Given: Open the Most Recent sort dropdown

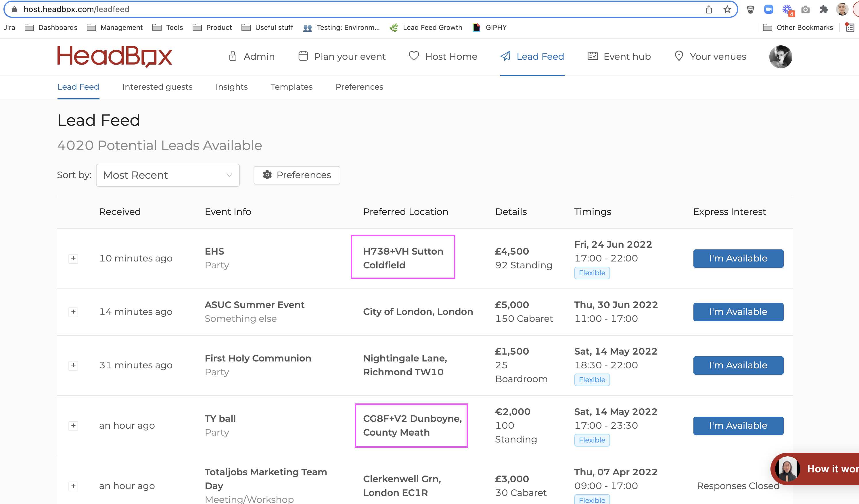Looking at the screenshot, I should tap(168, 175).
